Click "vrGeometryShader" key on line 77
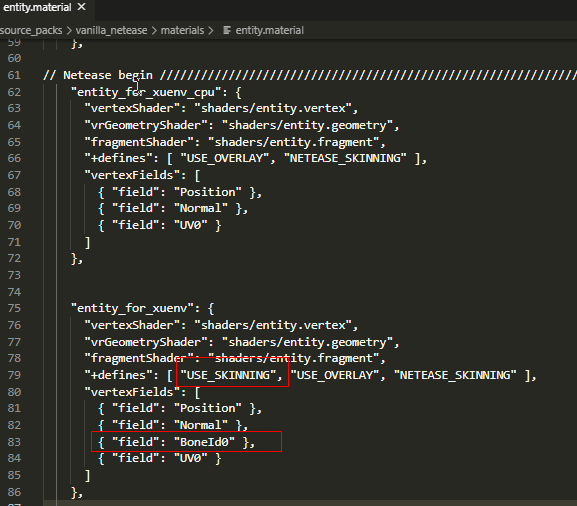Image resolution: width=577 pixels, height=506 pixels. click(x=146, y=342)
